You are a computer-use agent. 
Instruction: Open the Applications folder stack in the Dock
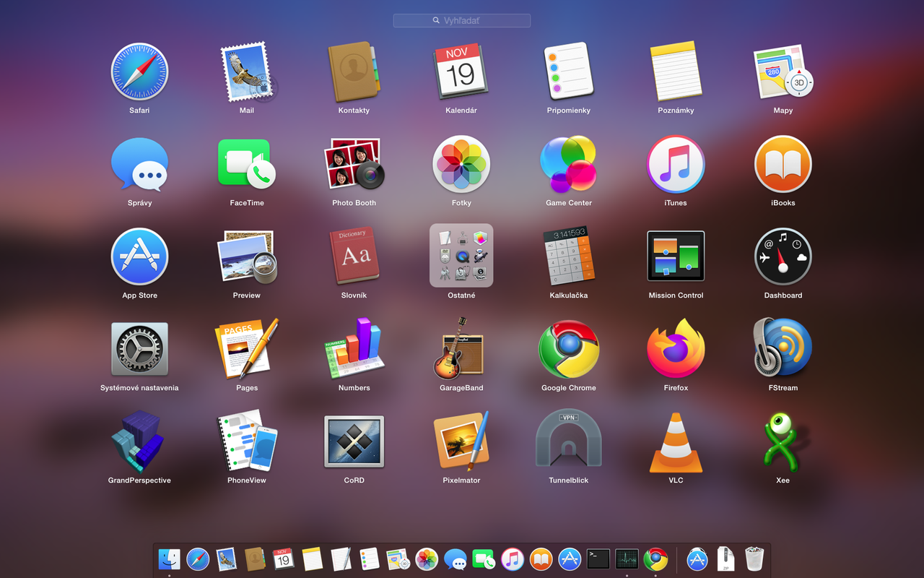click(697, 558)
